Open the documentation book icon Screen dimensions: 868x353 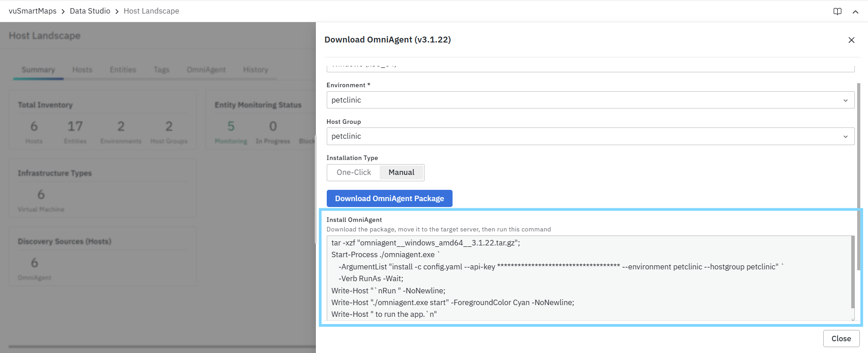[x=837, y=11]
